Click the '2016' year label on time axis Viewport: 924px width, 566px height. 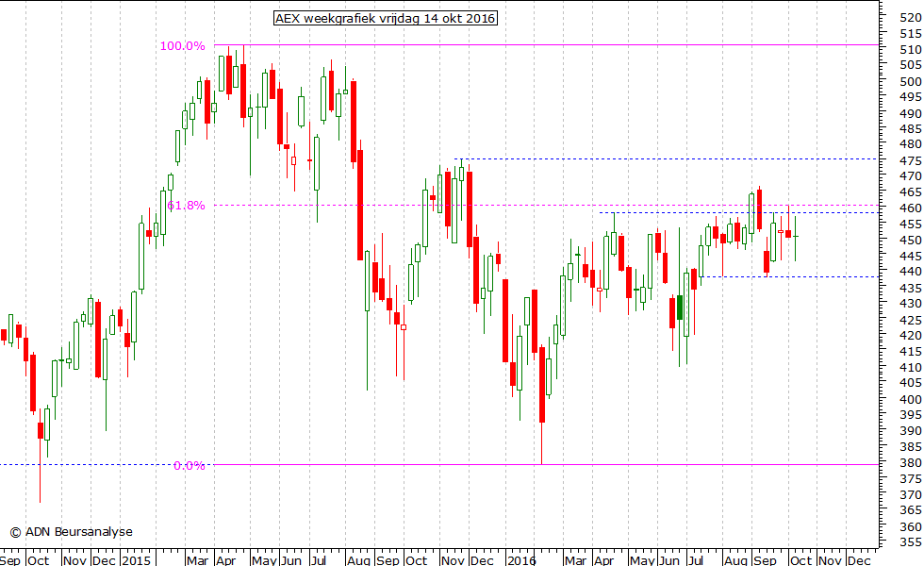pos(521,559)
